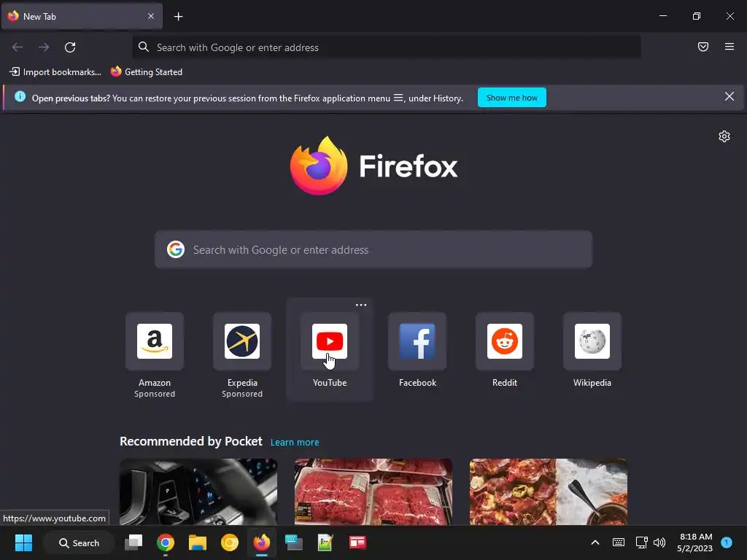
Task: Open Task View from the taskbar
Action: [133, 542]
